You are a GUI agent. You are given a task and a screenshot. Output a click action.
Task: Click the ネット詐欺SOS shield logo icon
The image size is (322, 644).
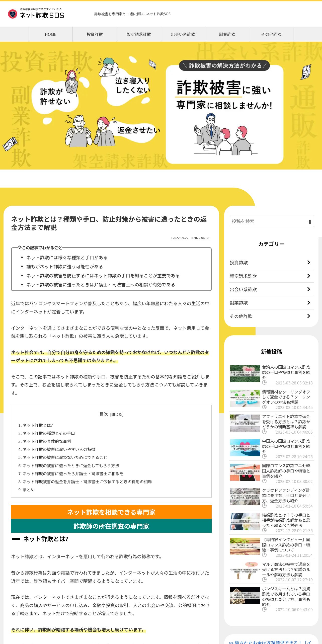(x=13, y=14)
